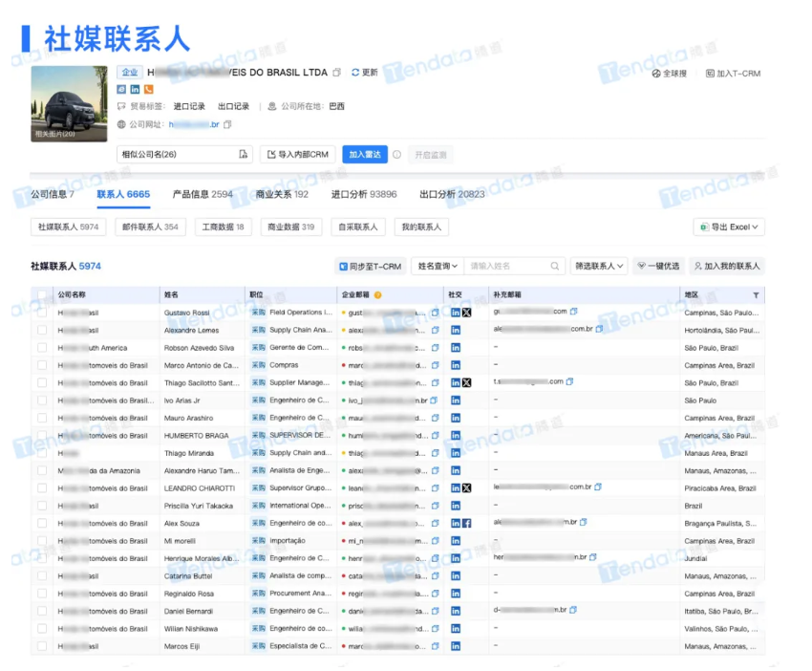The width and height of the screenshot is (812, 671).
Task: Open the company car thumbnail image
Action: (69, 103)
